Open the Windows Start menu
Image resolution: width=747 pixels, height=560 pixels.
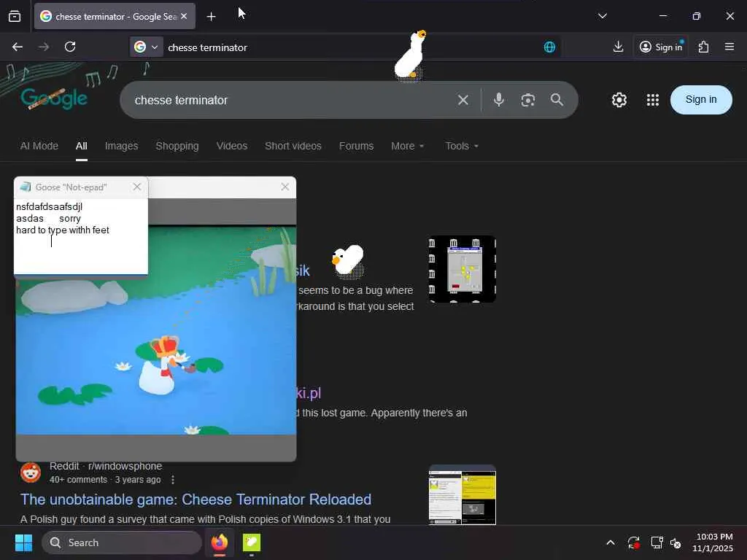coord(23,542)
